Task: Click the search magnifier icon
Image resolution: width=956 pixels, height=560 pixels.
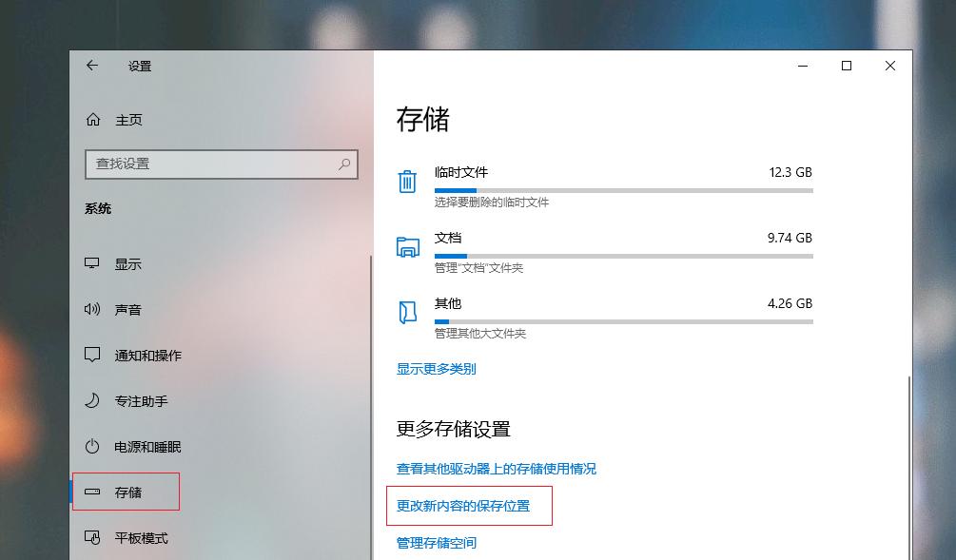Action: (343, 164)
